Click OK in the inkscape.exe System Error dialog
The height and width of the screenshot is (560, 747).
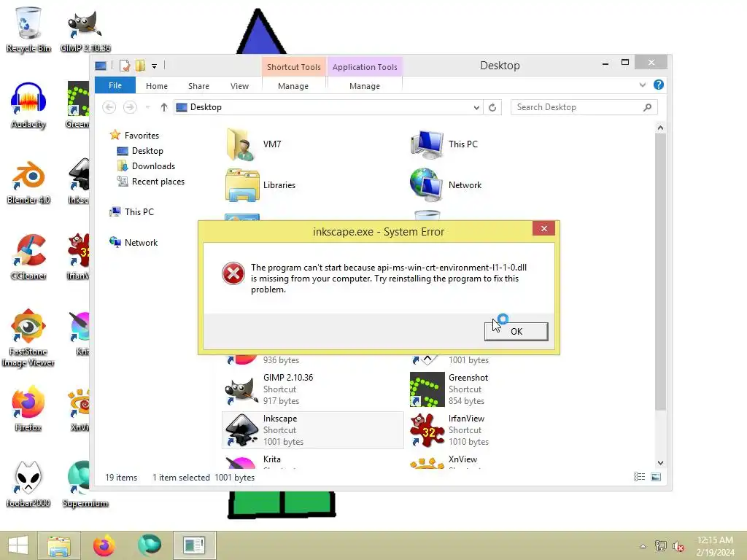click(516, 332)
